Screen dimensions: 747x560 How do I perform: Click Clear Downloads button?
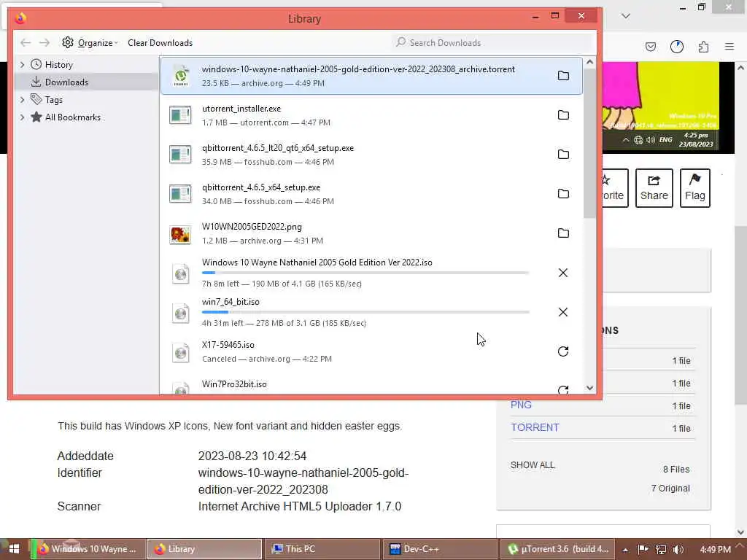pyautogui.click(x=160, y=43)
